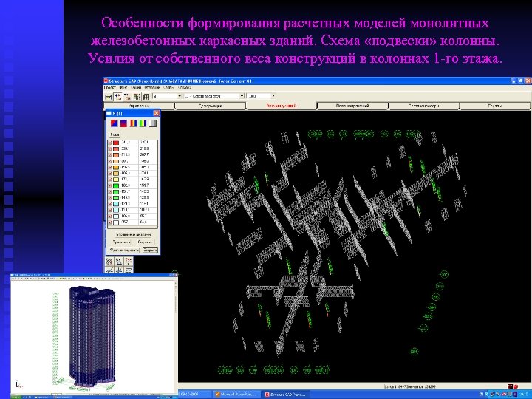Click the Закрыть button

click(x=150, y=250)
